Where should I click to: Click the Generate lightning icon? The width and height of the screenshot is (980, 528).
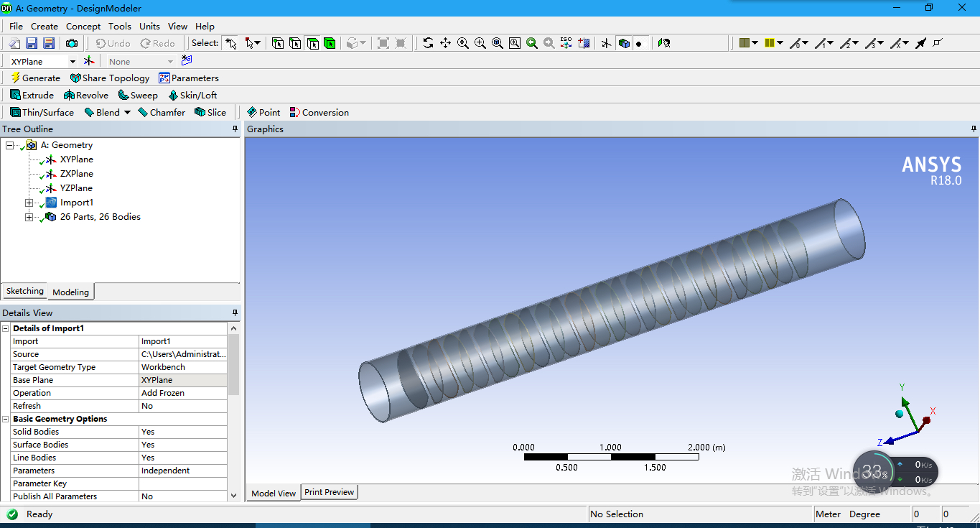point(35,78)
